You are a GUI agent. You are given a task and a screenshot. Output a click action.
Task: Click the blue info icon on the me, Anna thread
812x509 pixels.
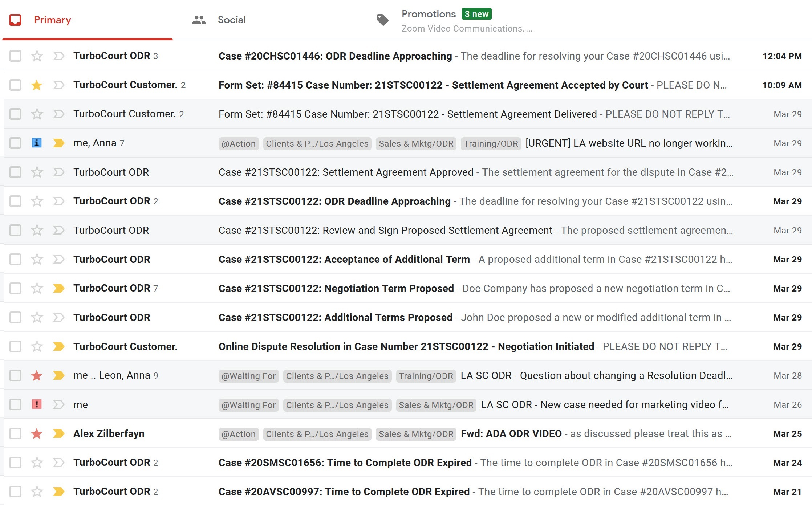click(37, 143)
